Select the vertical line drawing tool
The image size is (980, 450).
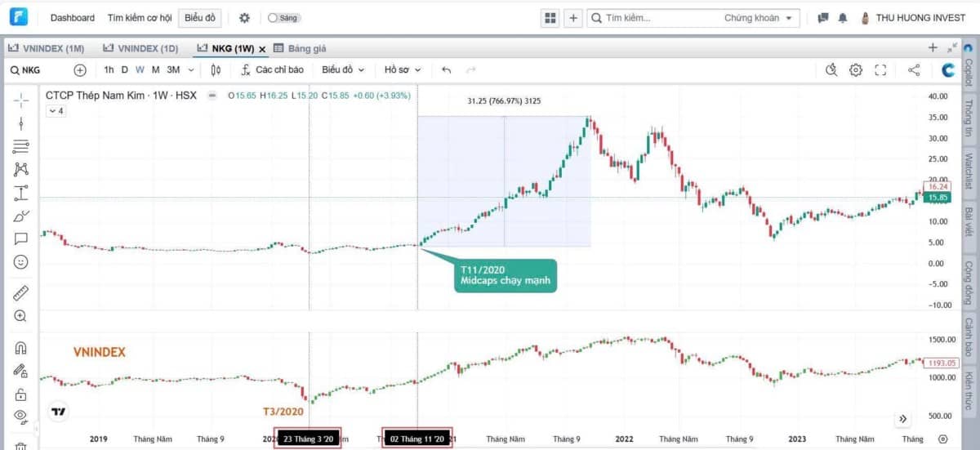(x=20, y=123)
